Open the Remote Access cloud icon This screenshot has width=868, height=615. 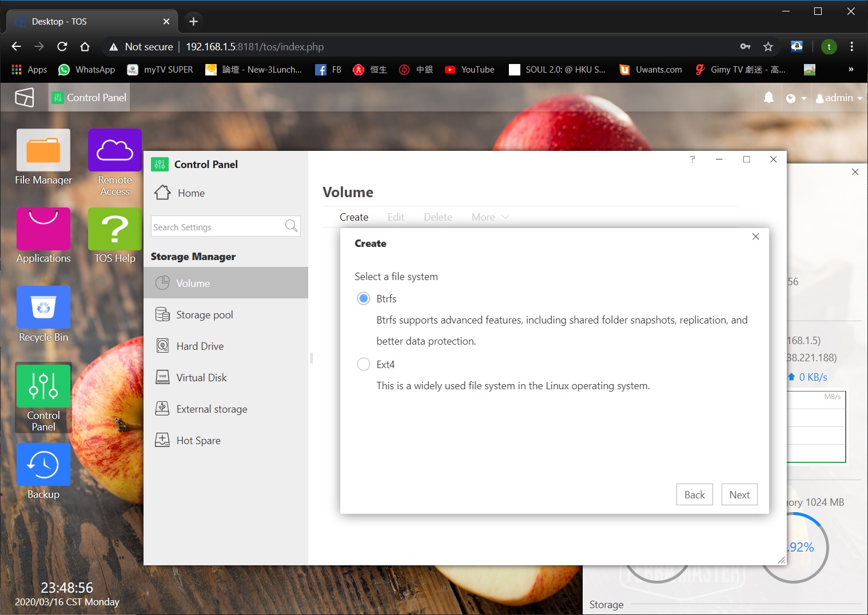click(x=114, y=151)
